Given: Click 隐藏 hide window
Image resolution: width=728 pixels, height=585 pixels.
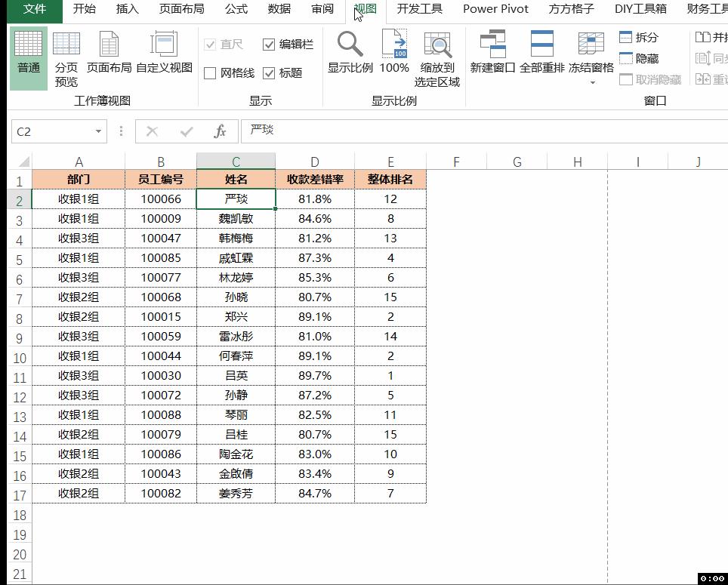Looking at the screenshot, I should pyautogui.click(x=639, y=58).
